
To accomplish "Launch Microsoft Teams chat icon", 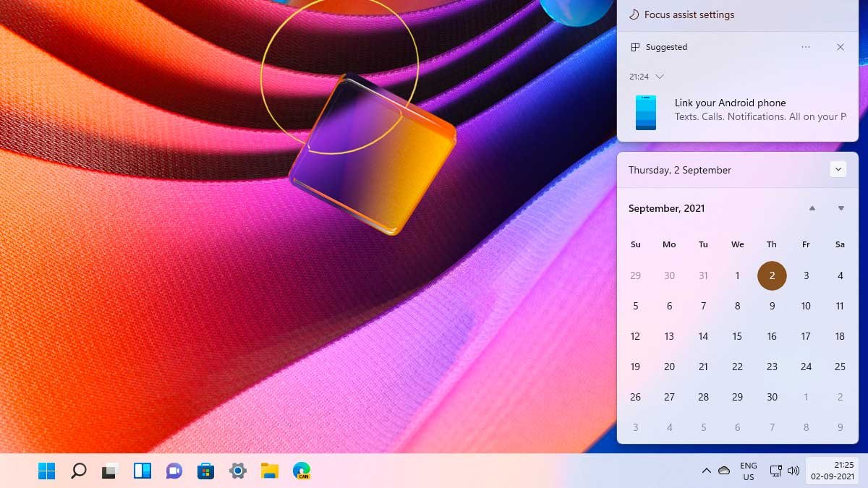I will point(174,471).
